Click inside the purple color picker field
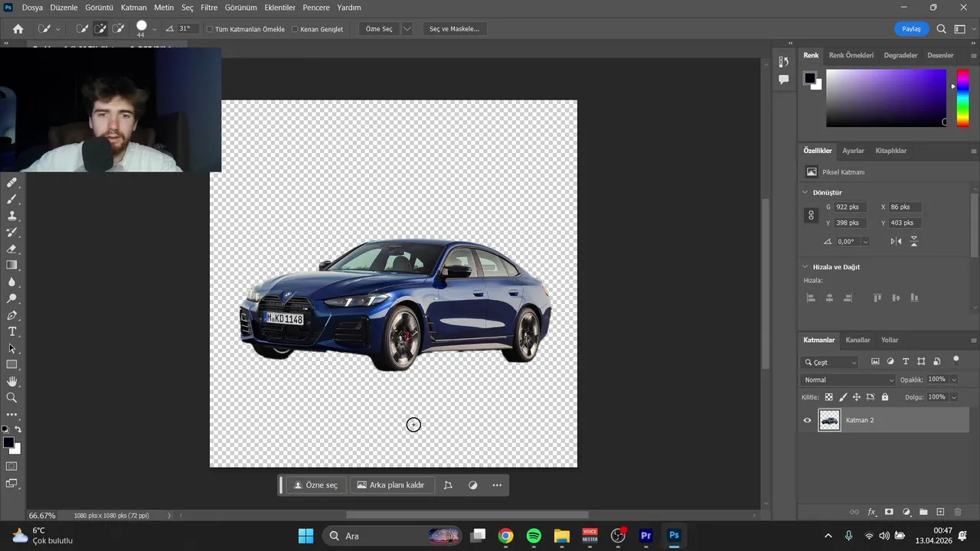980x551 pixels. point(886,98)
